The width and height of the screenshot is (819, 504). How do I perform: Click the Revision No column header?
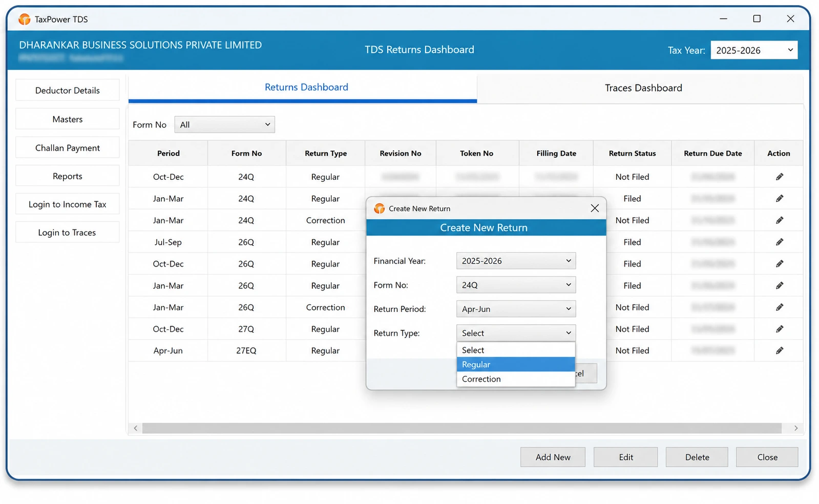(x=401, y=153)
